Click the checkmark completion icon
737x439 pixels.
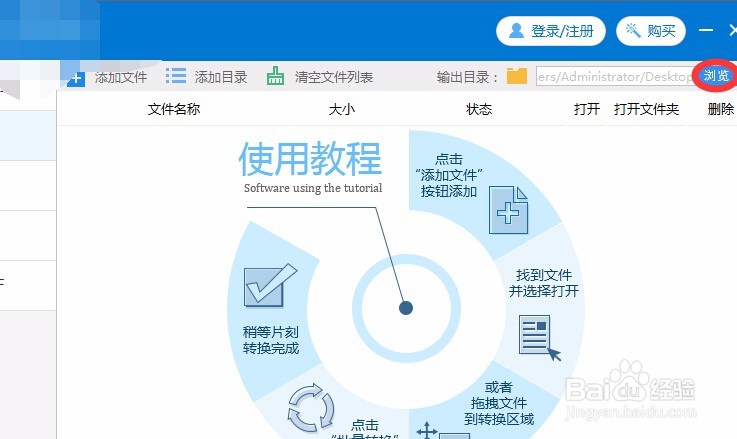tap(270, 285)
